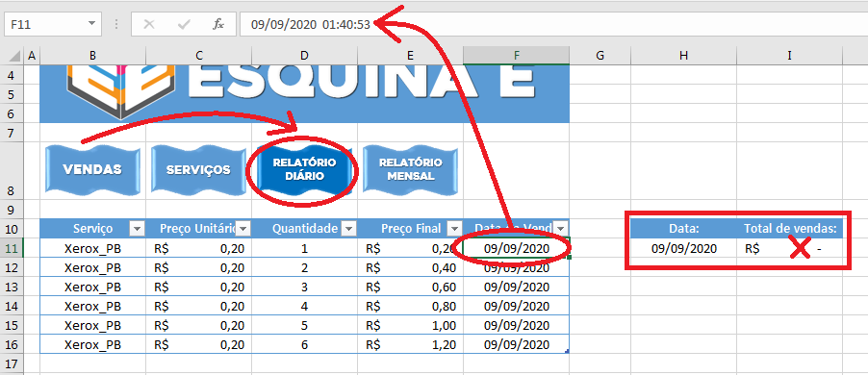Click the Cancel X icon in formula bar
The height and width of the screenshot is (375, 868).
click(x=148, y=25)
